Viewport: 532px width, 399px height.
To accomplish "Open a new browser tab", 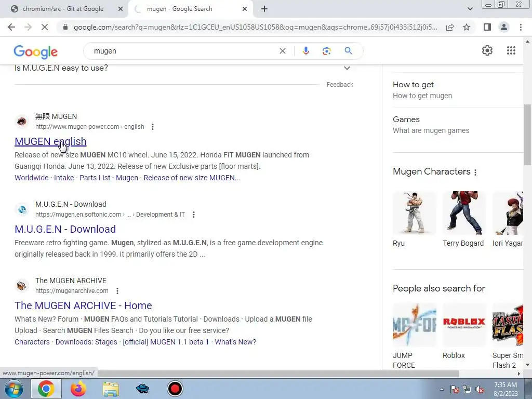I will point(264,9).
